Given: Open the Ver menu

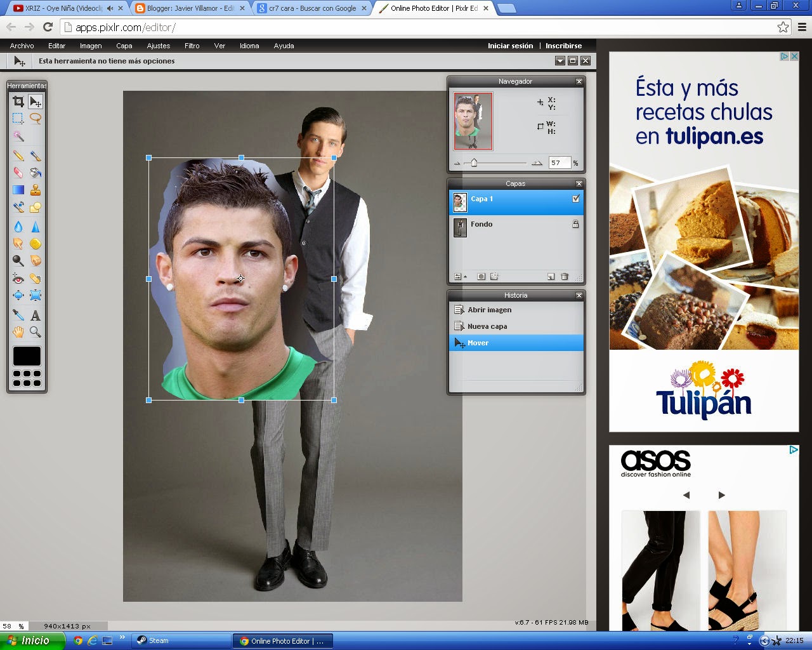Looking at the screenshot, I should tap(219, 46).
